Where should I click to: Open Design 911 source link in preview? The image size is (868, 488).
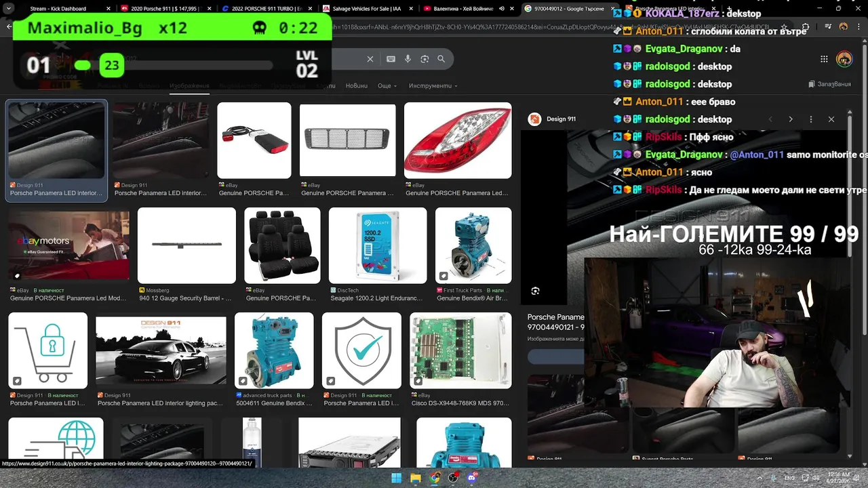click(553, 119)
